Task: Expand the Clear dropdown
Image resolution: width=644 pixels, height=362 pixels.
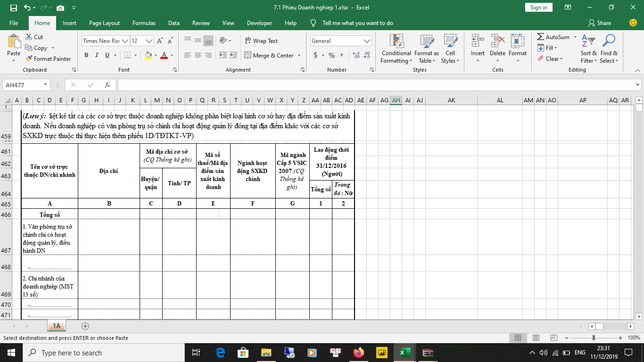Action: coord(550,59)
